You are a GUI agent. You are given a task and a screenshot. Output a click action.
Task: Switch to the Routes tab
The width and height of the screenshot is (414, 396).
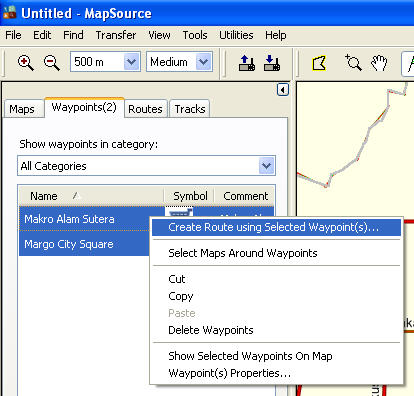coord(145,109)
